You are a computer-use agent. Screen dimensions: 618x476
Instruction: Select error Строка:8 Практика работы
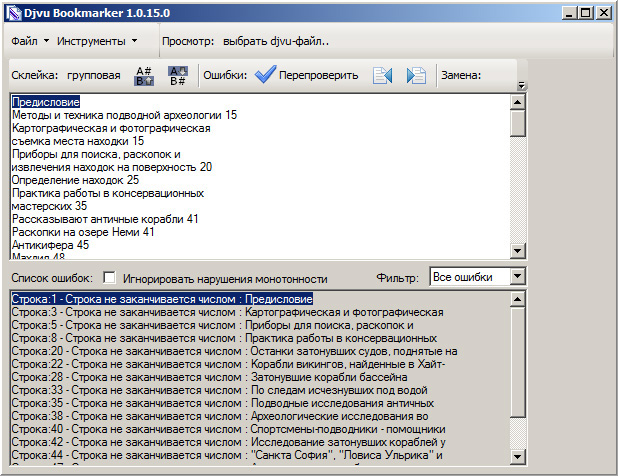(x=224, y=338)
